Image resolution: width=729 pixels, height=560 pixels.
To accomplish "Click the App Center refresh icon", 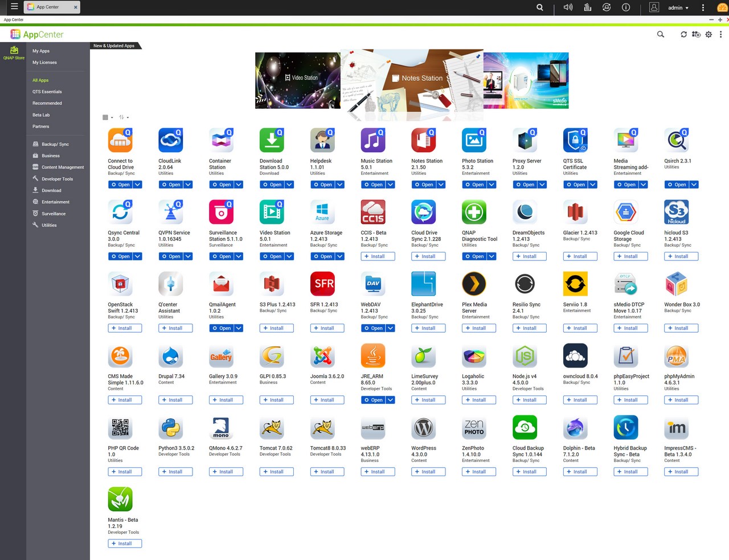I will 683,34.
